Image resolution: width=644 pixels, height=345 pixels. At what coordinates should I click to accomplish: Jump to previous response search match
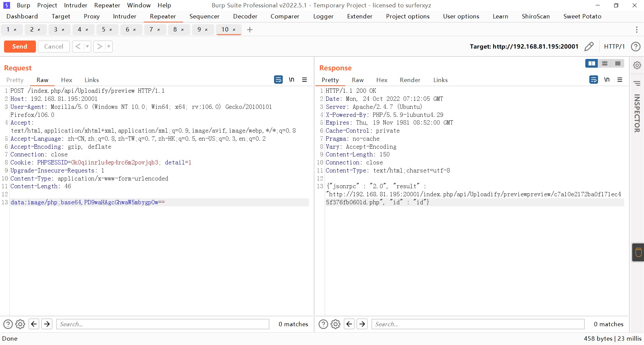point(349,324)
